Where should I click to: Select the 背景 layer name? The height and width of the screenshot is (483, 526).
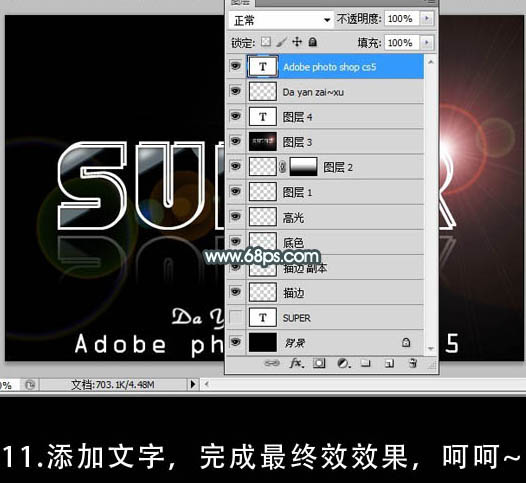point(294,343)
